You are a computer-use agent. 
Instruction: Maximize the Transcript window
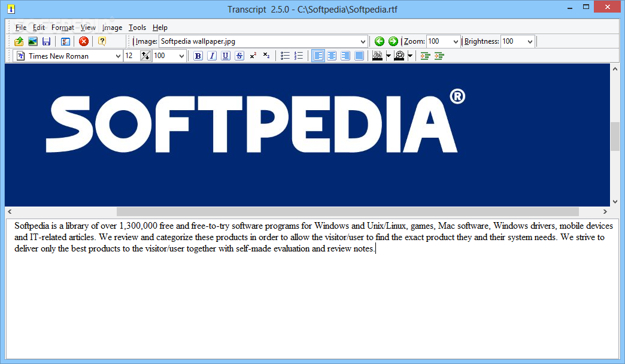586,7
